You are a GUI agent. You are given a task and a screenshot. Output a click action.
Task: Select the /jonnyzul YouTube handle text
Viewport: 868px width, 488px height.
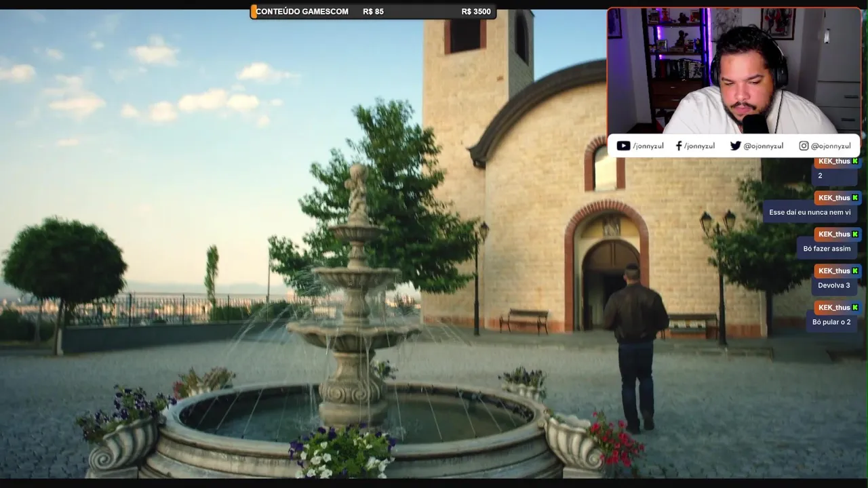(648, 146)
